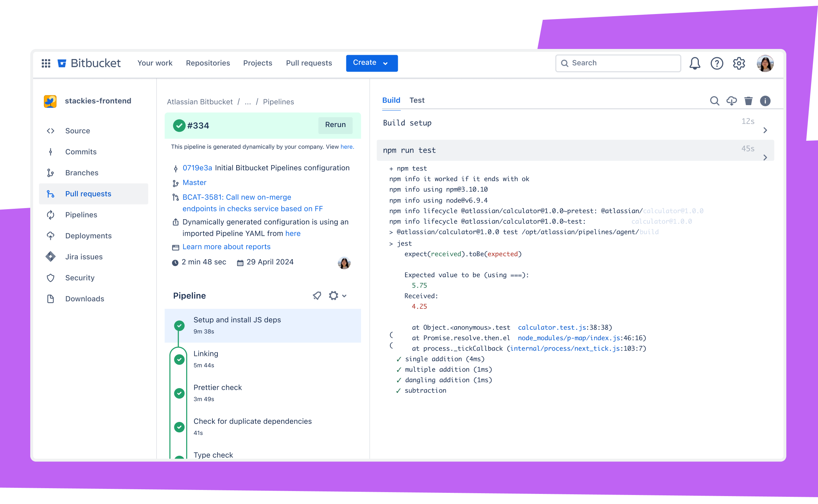Click the Pull requests sidebar icon

[51, 193]
